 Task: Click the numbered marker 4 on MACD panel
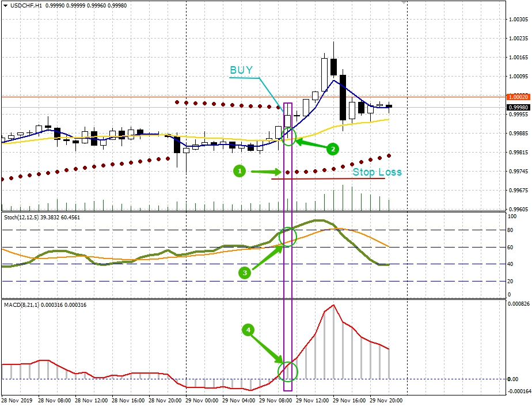(x=248, y=330)
